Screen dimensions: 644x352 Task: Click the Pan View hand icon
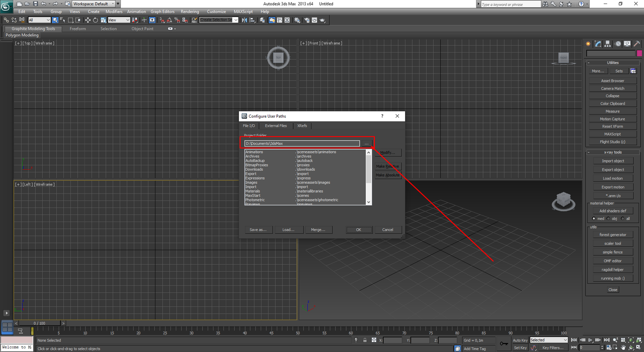[623, 347]
